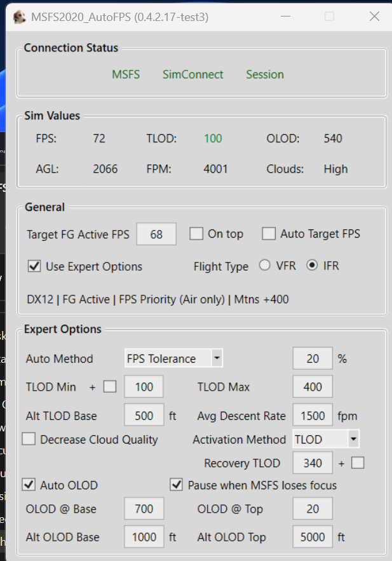Click the DX12 FG Active status line
The width and height of the screenshot is (392, 561).
(x=158, y=299)
